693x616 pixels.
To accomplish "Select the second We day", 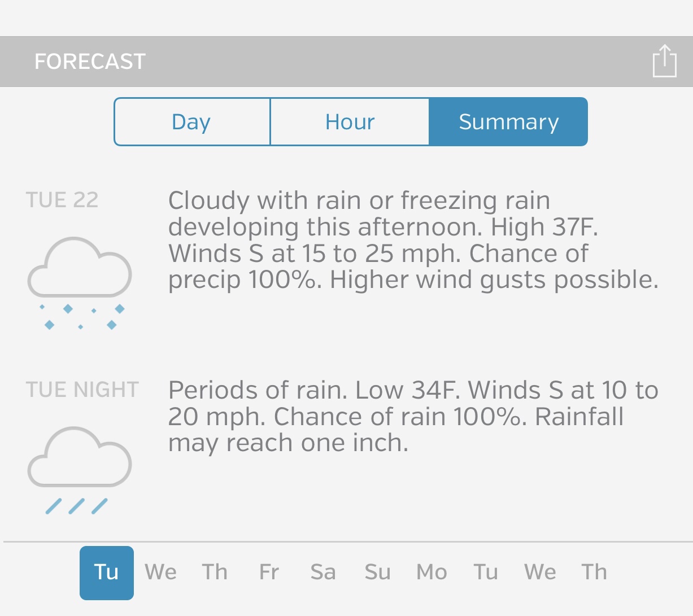I will click(x=540, y=573).
